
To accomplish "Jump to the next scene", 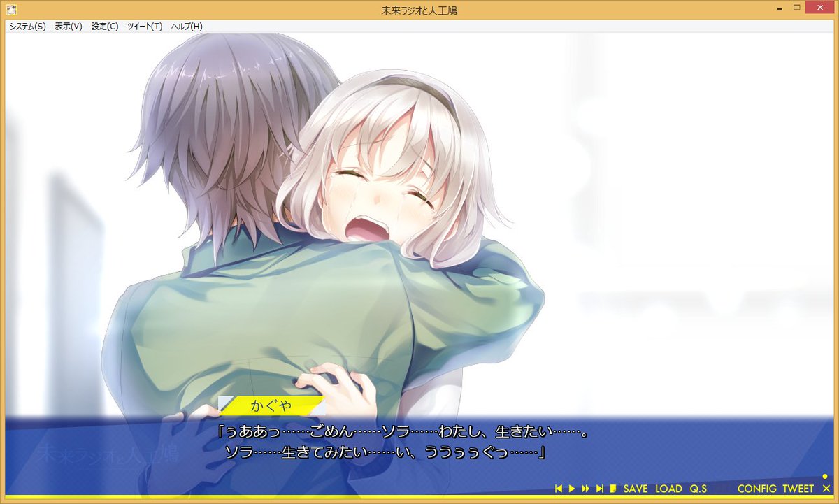I will click(x=600, y=489).
